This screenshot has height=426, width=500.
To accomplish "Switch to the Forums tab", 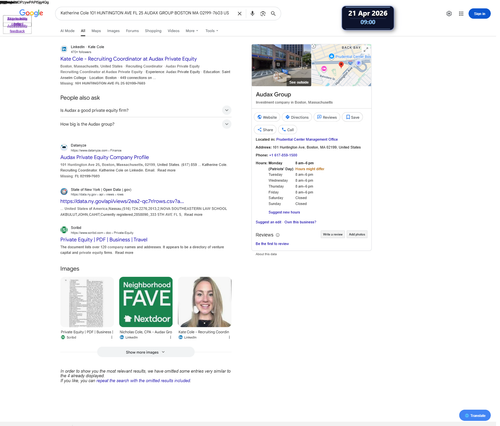I will [132, 31].
